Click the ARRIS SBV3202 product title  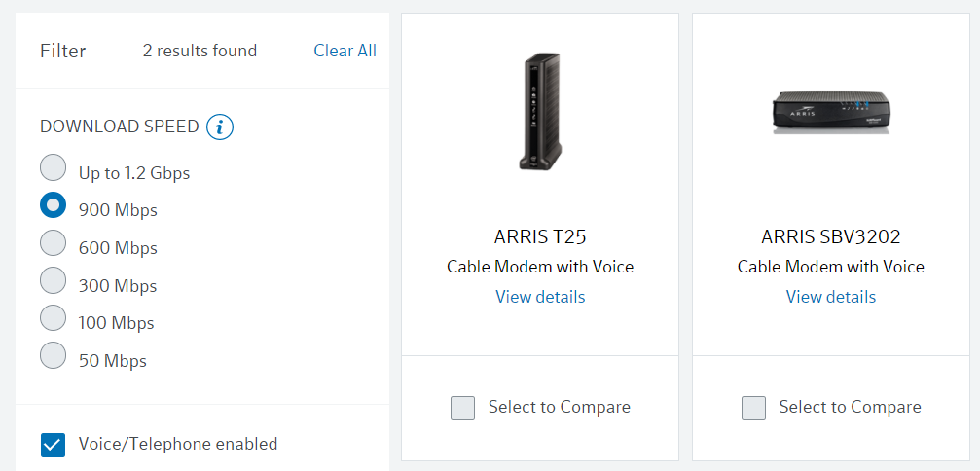831,236
